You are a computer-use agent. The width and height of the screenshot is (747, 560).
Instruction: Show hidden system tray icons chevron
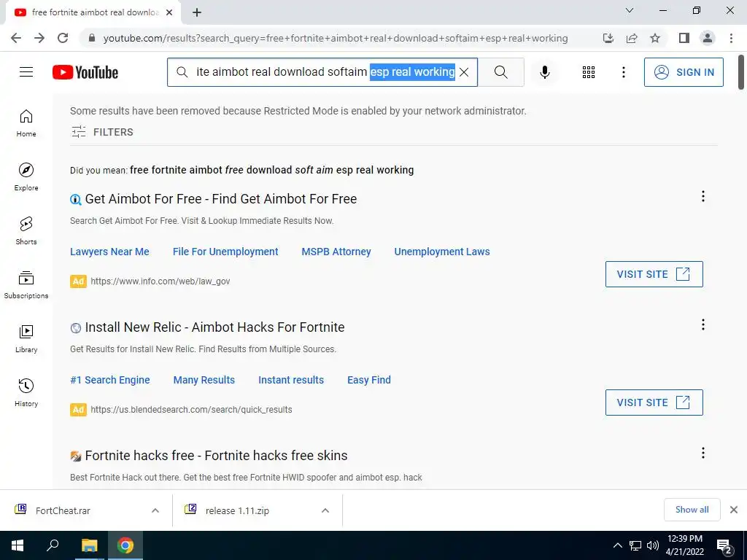point(617,545)
